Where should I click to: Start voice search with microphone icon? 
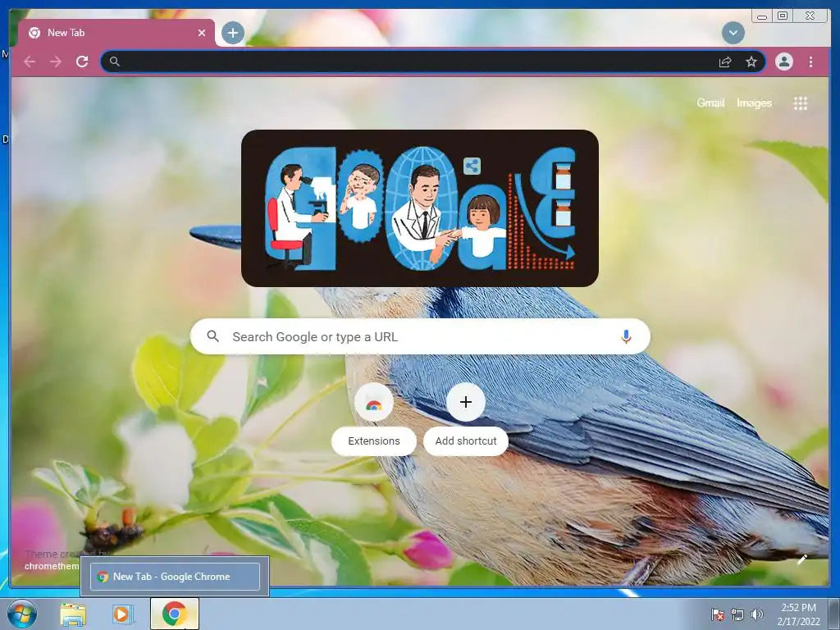[626, 336]
